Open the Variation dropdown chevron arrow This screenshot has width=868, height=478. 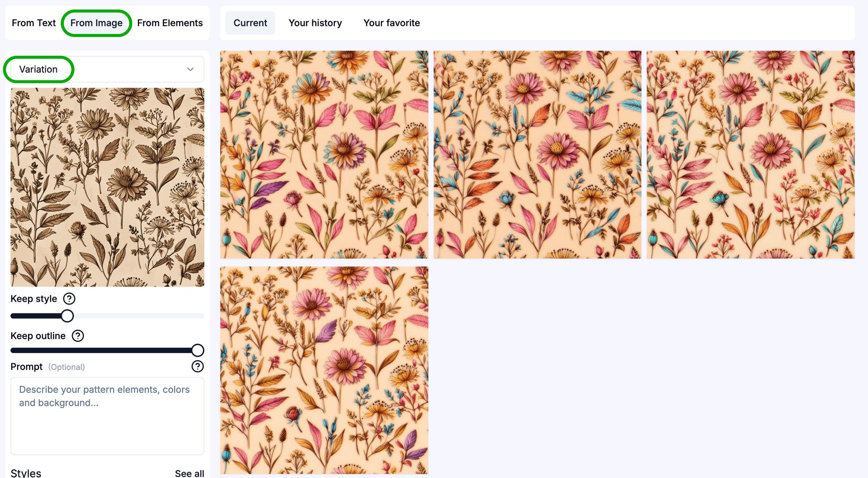[x=190, y=69]
